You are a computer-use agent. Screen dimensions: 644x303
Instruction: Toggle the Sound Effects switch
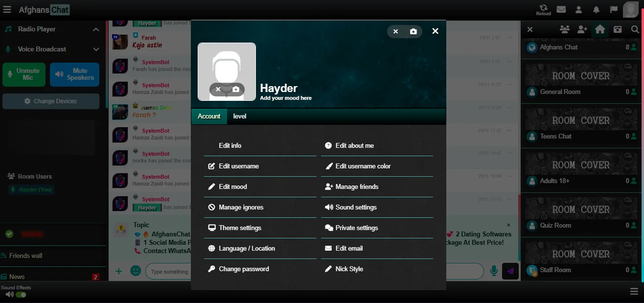point(21,295)
